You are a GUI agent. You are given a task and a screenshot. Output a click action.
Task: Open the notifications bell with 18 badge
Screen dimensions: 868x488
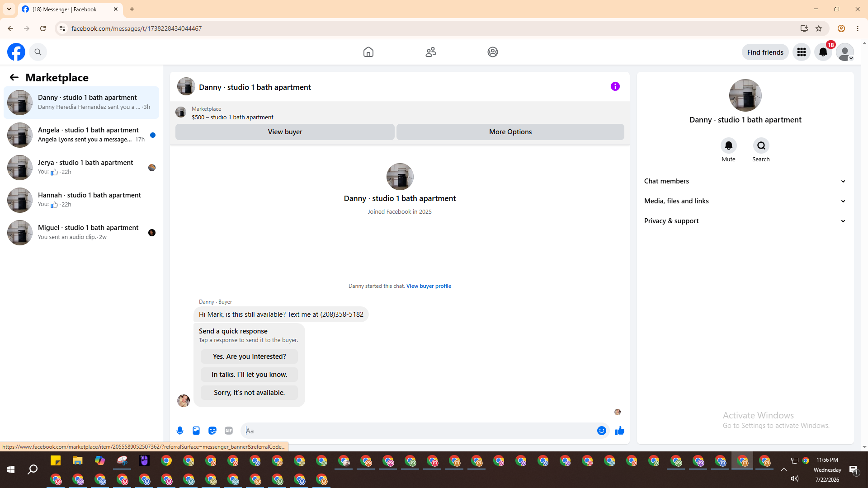823,52
